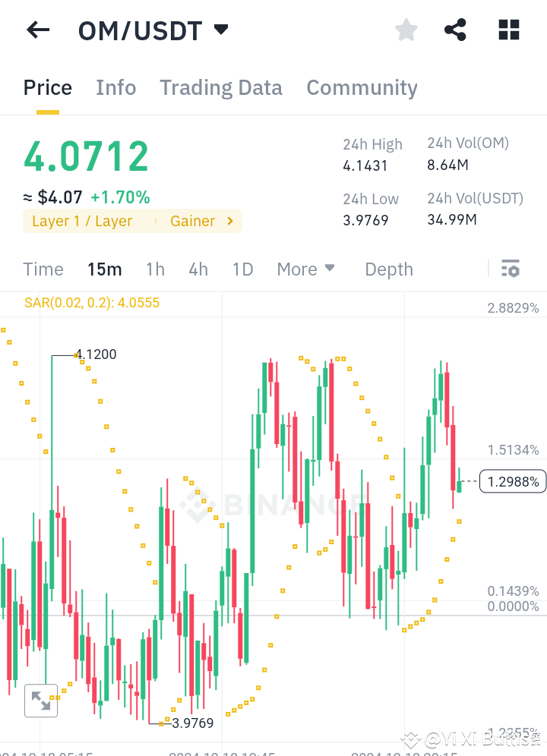Open the chart indicator settings icon

tap(510, 268)
